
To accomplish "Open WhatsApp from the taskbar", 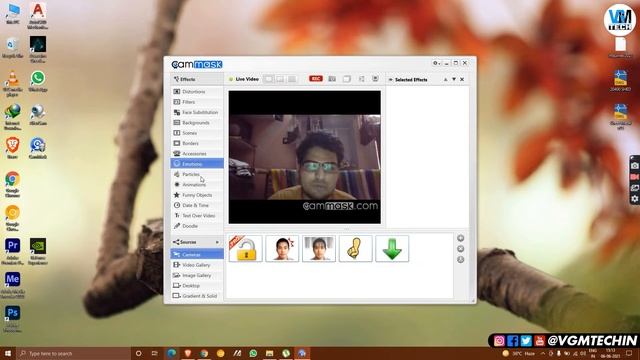I will pos(253,353).
